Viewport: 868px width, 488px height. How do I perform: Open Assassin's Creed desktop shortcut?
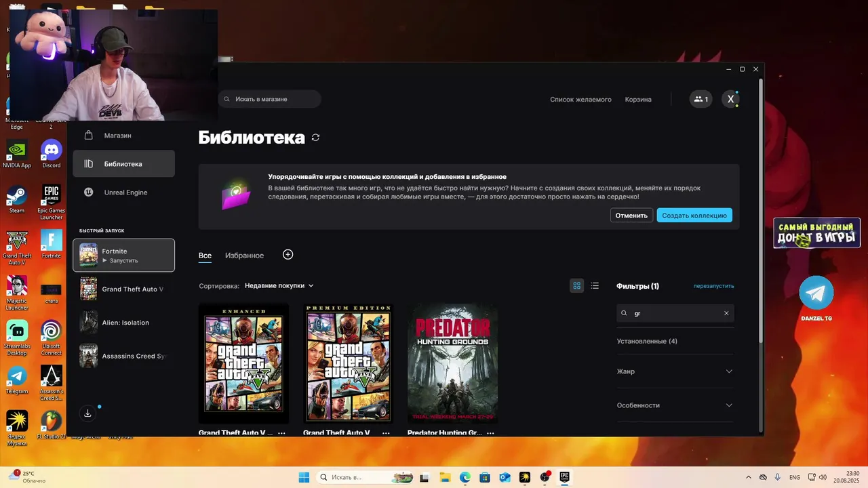(x=52, y=382)
